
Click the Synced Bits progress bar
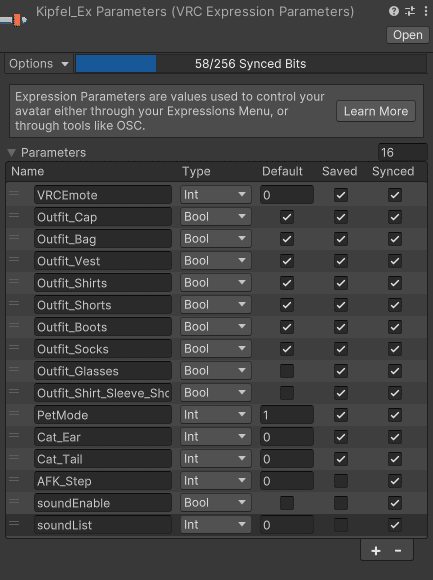(x=251, y=64)
